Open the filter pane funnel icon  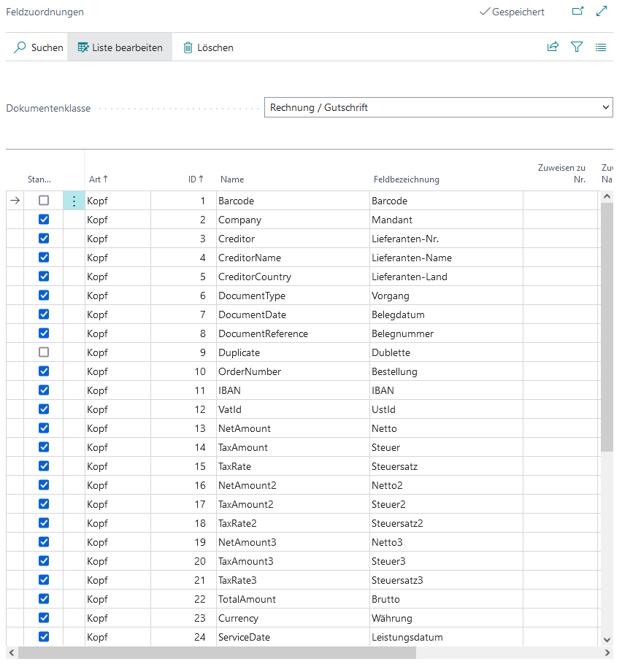(577, 47)
